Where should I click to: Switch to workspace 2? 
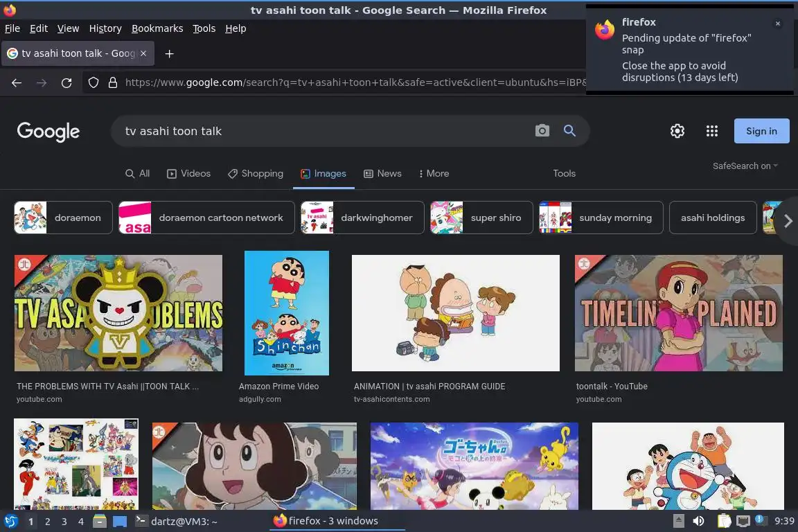point(47,522)
